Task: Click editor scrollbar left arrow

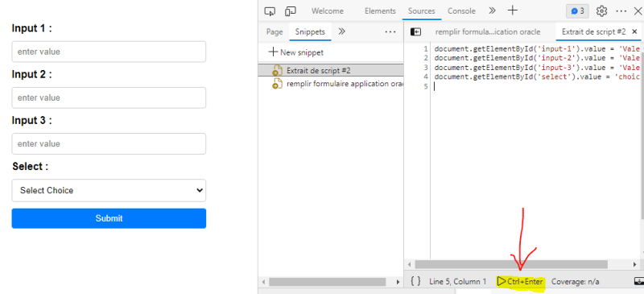Action: coord(409,264)
